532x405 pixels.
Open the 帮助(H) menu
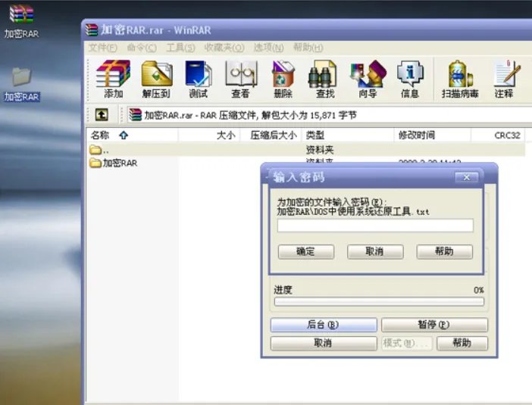click(x=308, y=48)
